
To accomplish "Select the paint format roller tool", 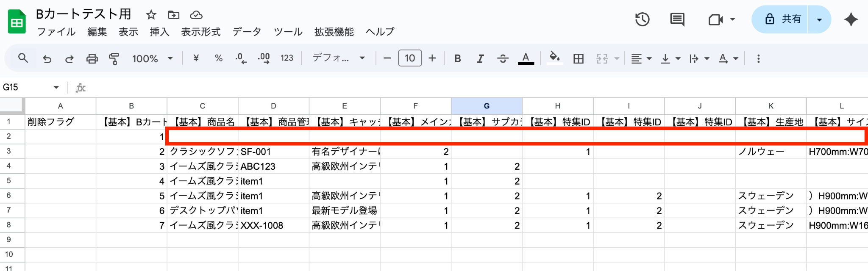I will click(x=114, y=58).
